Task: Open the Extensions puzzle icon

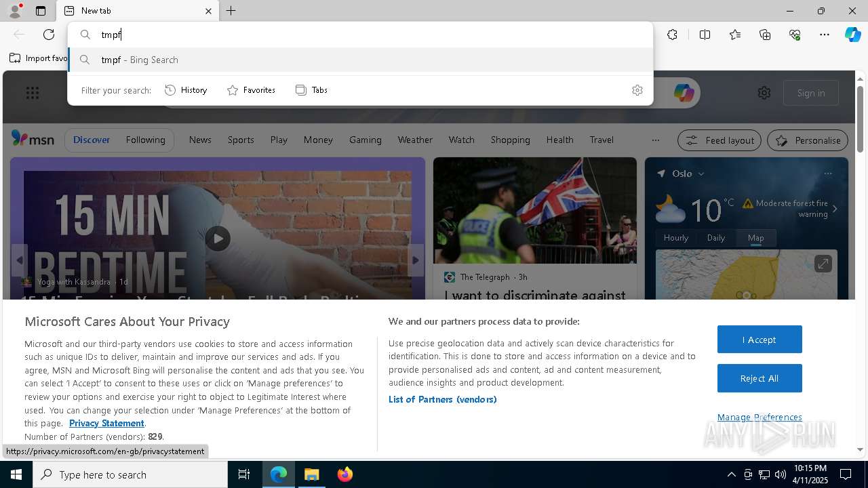Action: [672, 35]
